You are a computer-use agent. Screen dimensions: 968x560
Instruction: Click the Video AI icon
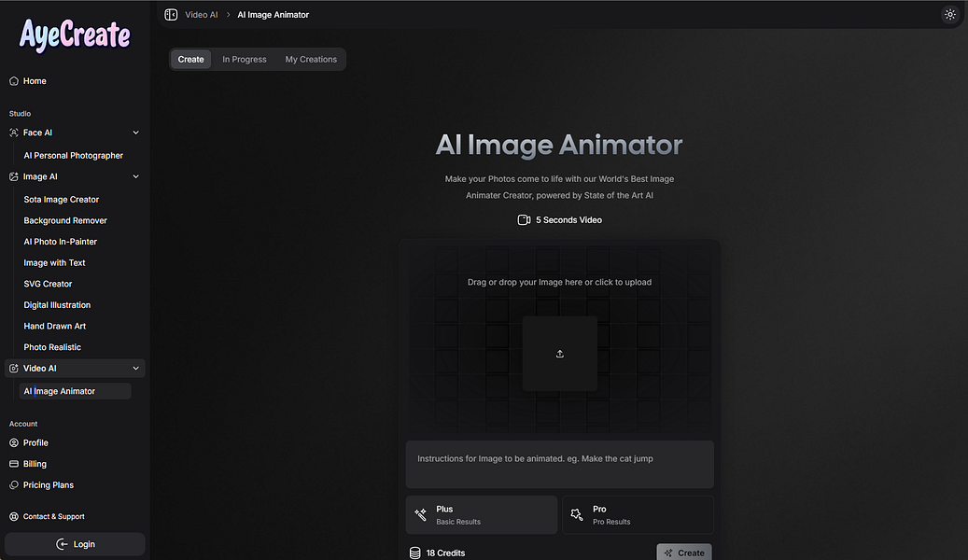pyautogui.click(x=14, y=368)
